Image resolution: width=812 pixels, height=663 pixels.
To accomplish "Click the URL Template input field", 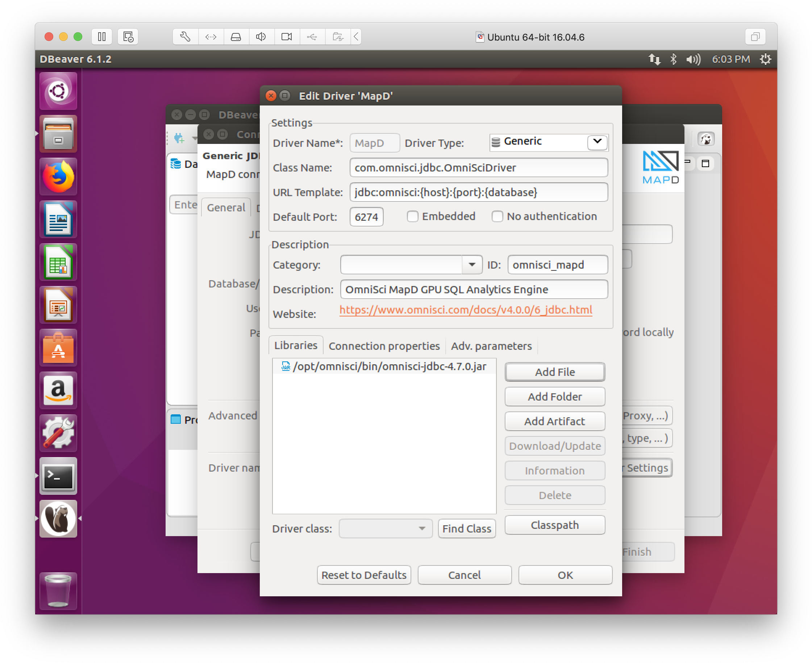I will pos(479,192).
